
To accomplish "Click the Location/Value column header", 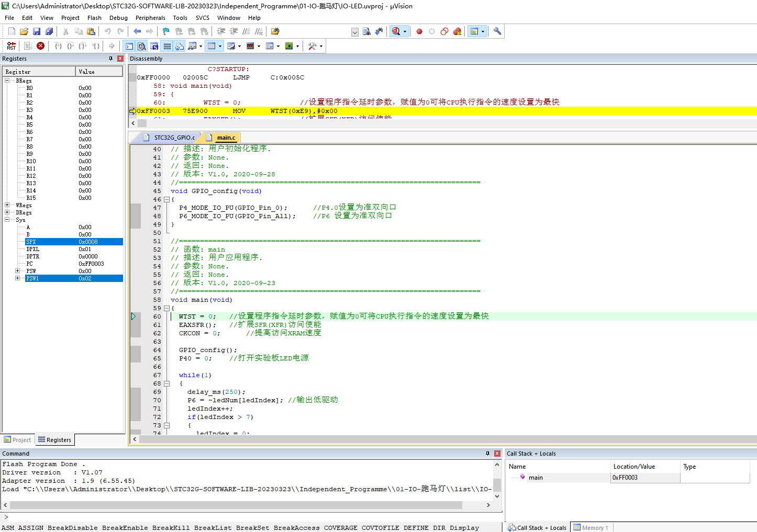I will (x=645, y=467).
